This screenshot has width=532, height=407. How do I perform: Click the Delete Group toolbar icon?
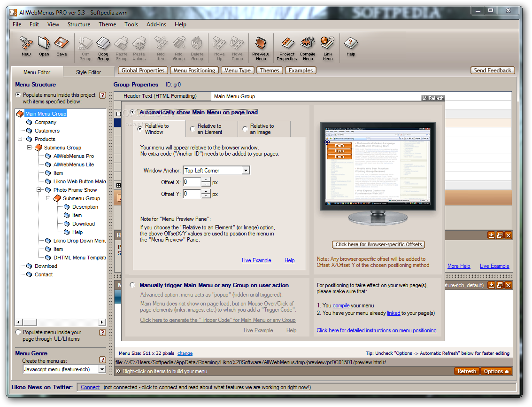pyautogui.click(x=197, y=48)
